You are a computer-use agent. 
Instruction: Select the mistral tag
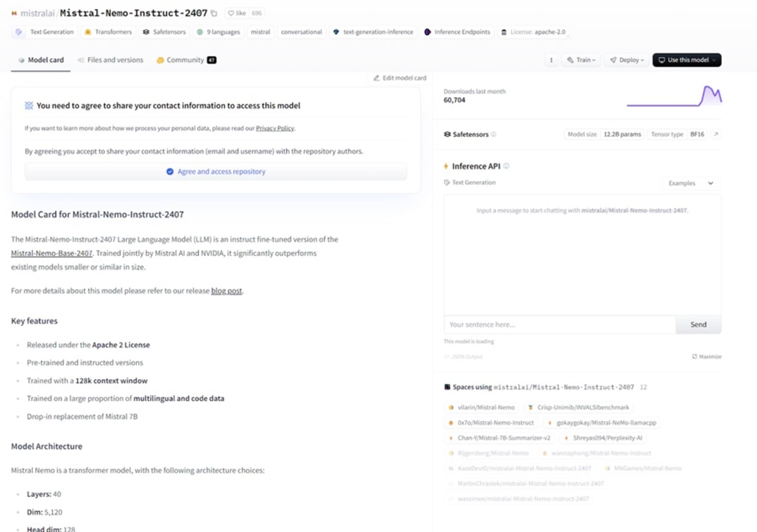(260, 32)
